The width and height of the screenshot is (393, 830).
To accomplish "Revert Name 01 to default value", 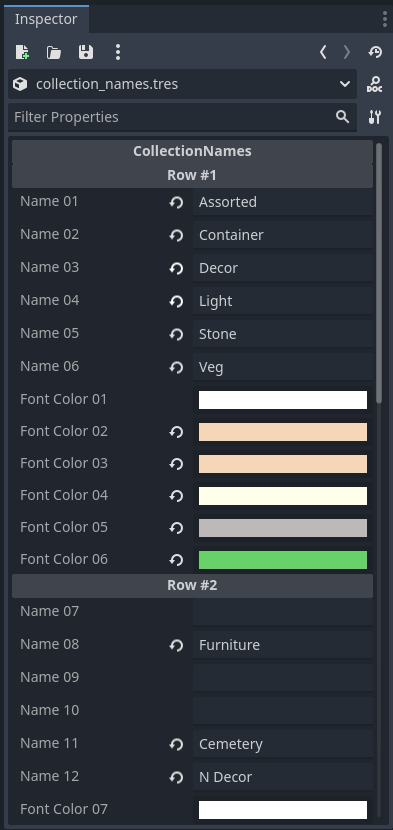I will 176,202.
